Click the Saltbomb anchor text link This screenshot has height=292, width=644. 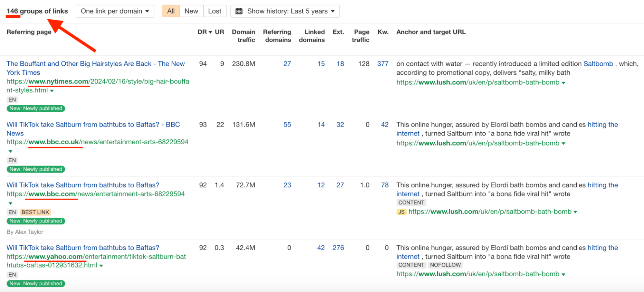(598, 64)
